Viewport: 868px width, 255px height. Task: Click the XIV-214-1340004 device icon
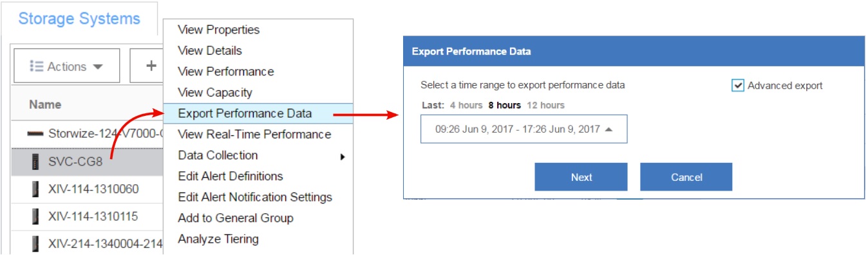34,243
